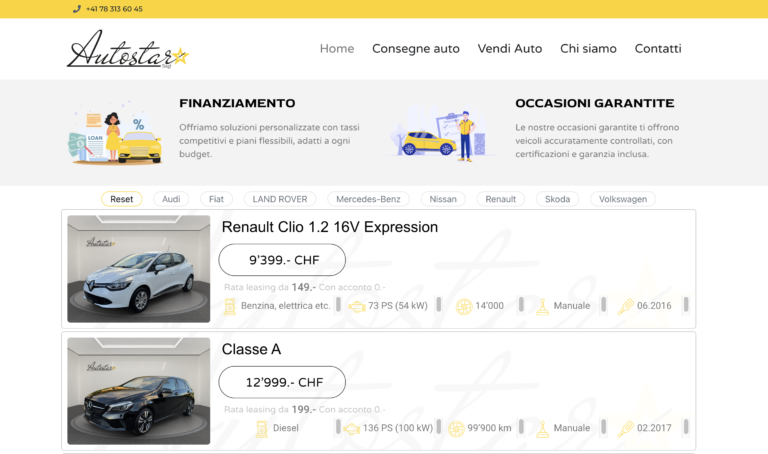The height and width of the screenshot is (454, 768).
Task: Click the Clio engine power icon
Action: click(357, 307)
